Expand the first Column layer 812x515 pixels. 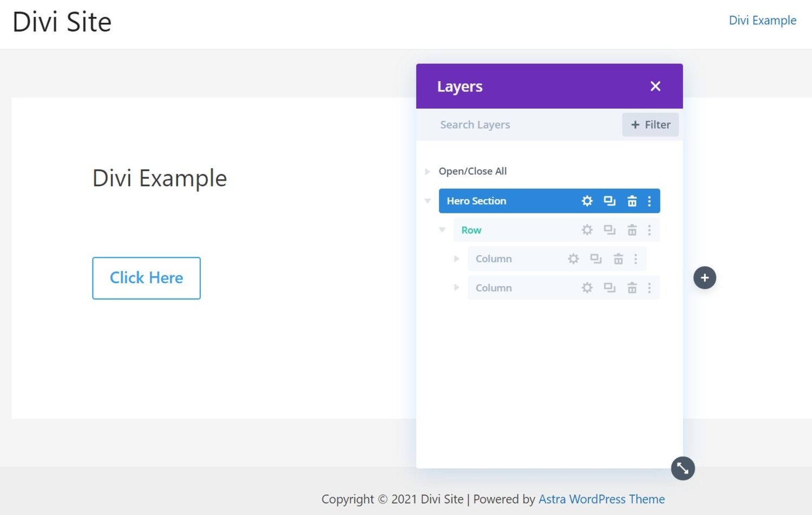point(456,258)
